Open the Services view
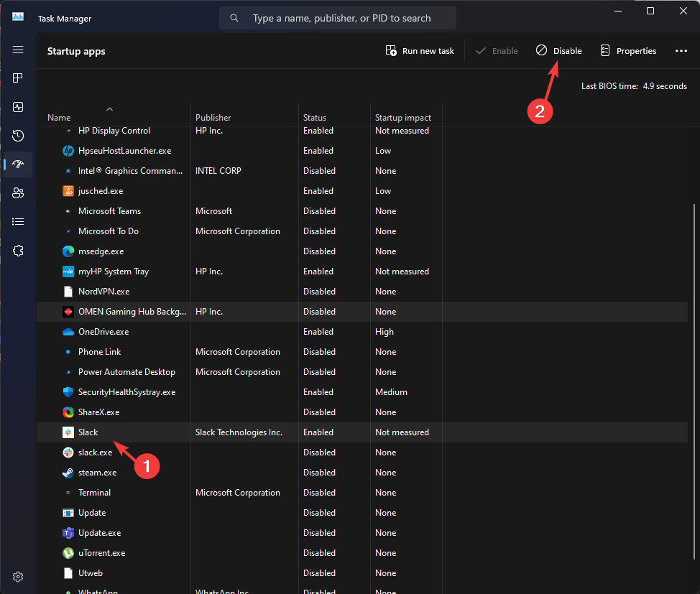700x594 pixels. [x=18, y=250]
